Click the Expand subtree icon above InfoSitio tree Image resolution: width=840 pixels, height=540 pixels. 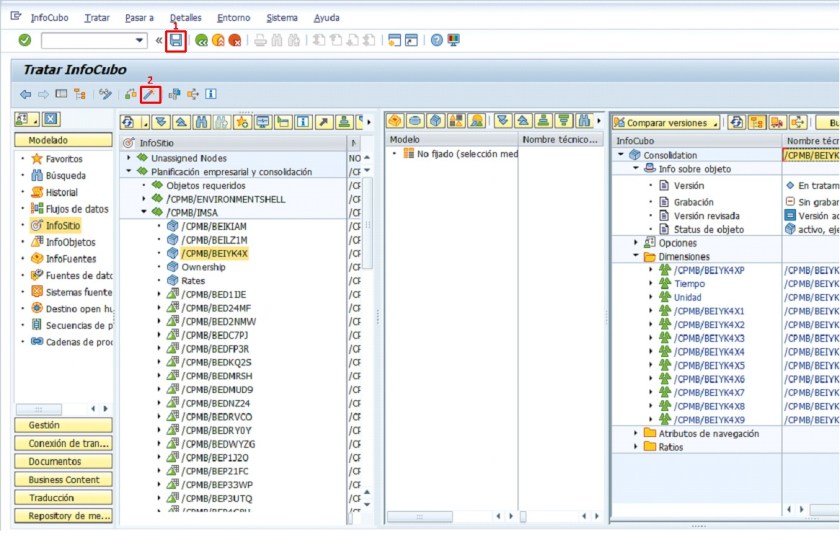pyautogui.click(x=161, y=122)
